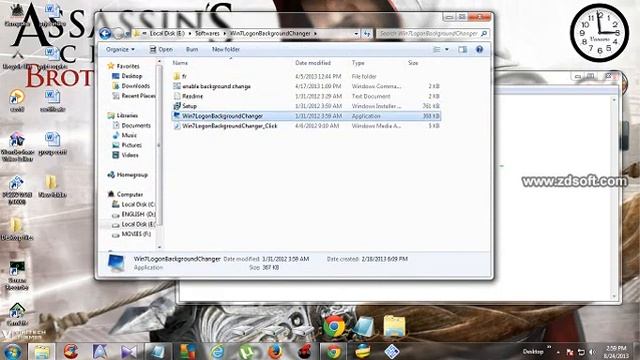The width and height of the screenshot is (640, 360).
Task: Open uTorrent from the taskbar
Action: [247, 351]
